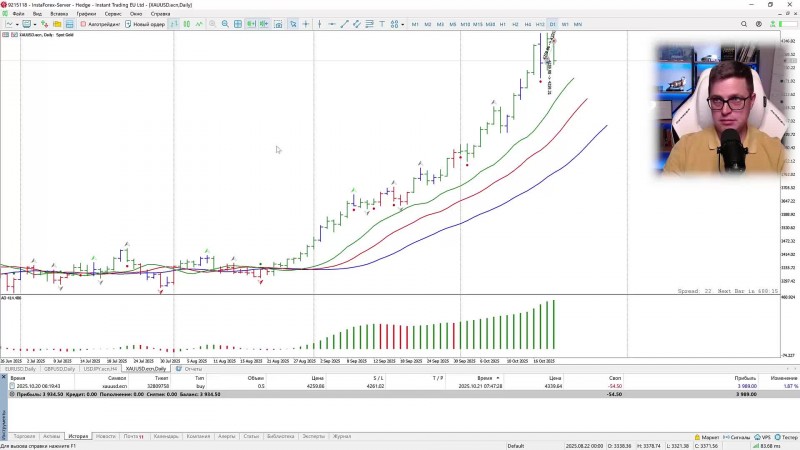This screenshot has width=800, height=450.
Task: Choose the text label tool
Action: pyautogui.click(x=382, y=24)
